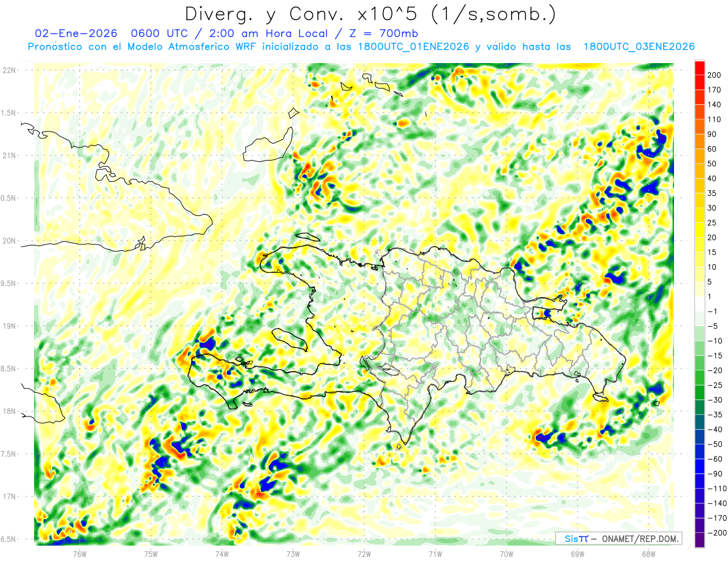This screenshot has height=562, width=728.
Task: Click the '-170' colorbar value
Action: (716, 518)
